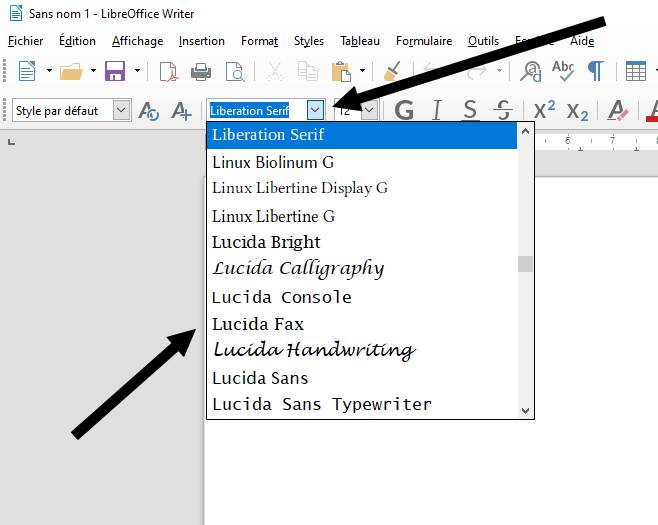Click the Print icon
Viewport: 658px width, 525px height.
201,71
